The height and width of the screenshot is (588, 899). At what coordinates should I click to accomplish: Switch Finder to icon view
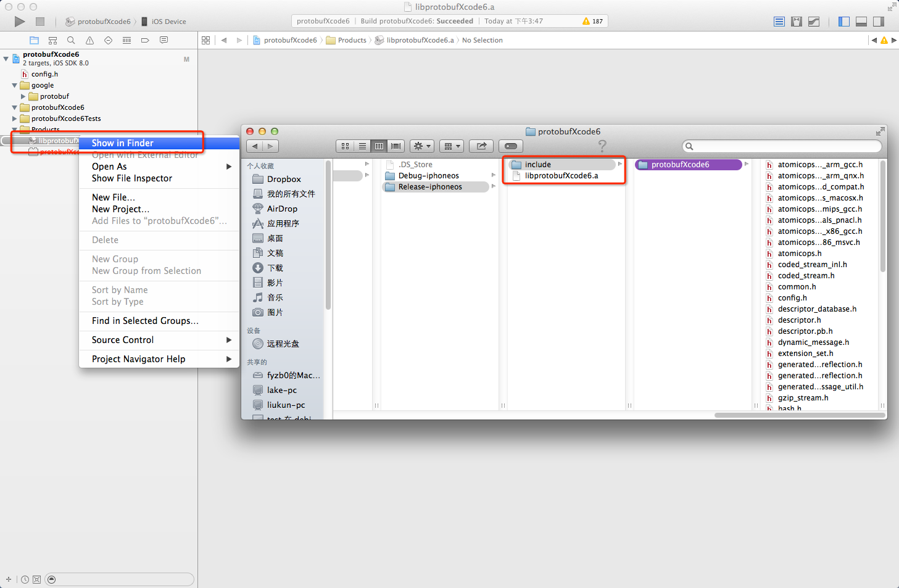click(345, 146)
